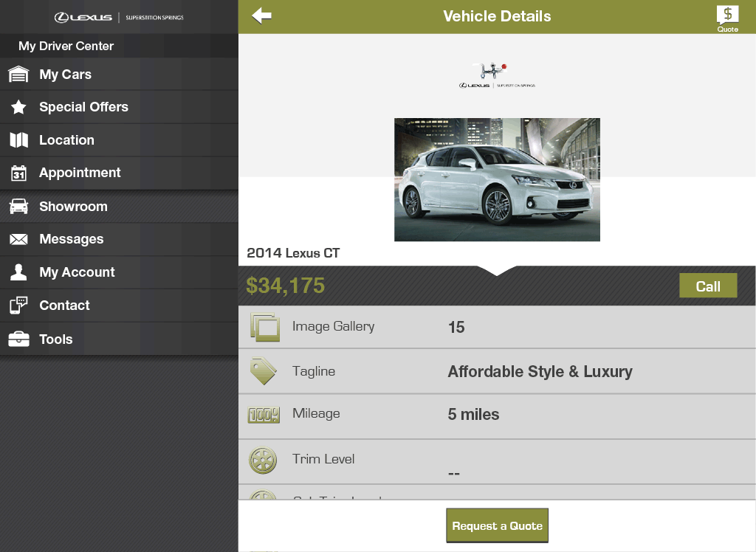Open Tools menu item

[119, 339]
